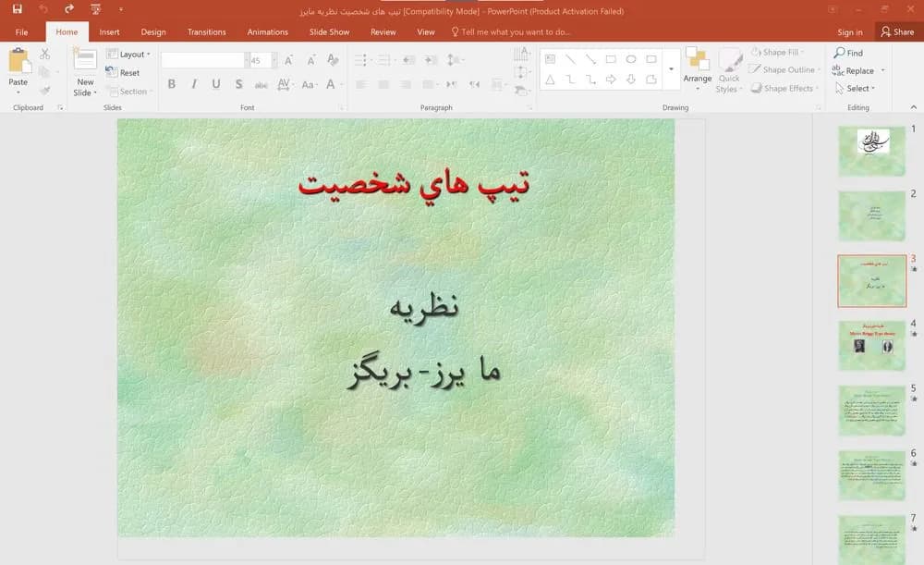Select the right Arrow shape in gallery

[x=611, y=79]
